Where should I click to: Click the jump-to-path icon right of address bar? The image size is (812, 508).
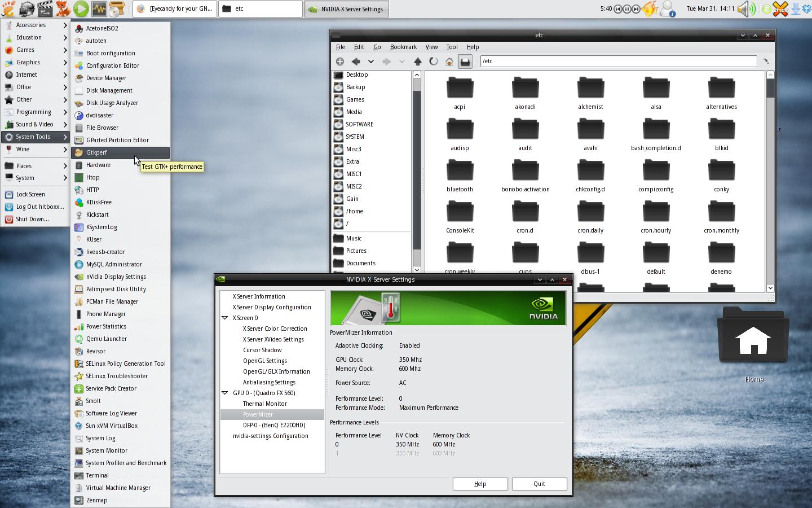tap(766, 61)
